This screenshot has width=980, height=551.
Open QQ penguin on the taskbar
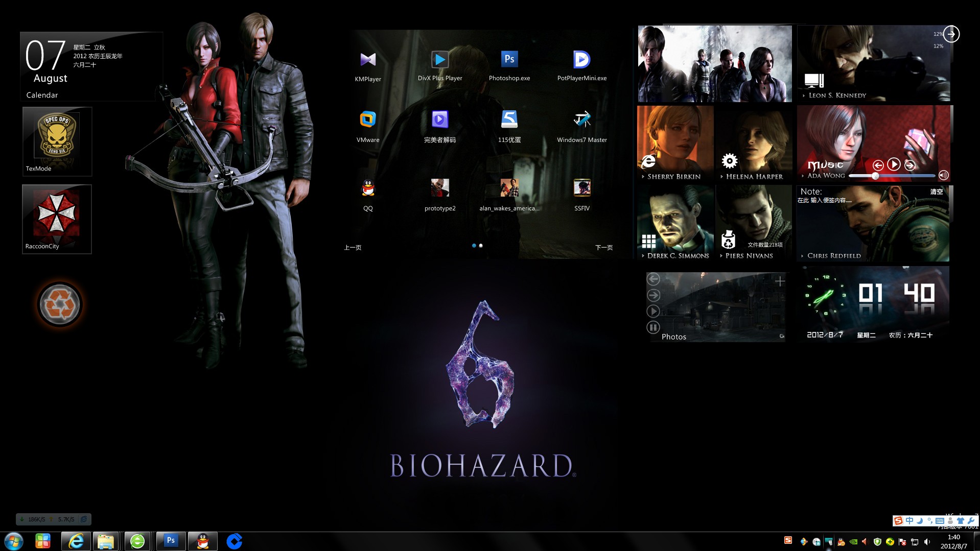point(203,541)
